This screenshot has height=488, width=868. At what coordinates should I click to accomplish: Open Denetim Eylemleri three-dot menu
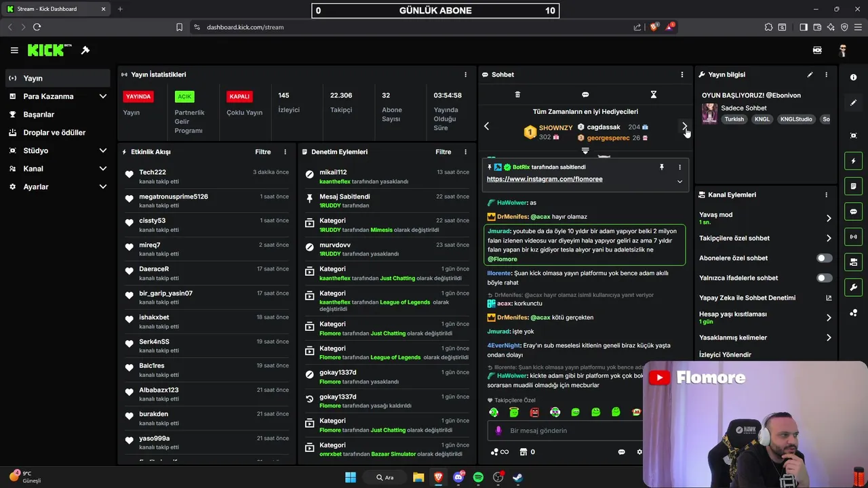(x=465, y=152)
